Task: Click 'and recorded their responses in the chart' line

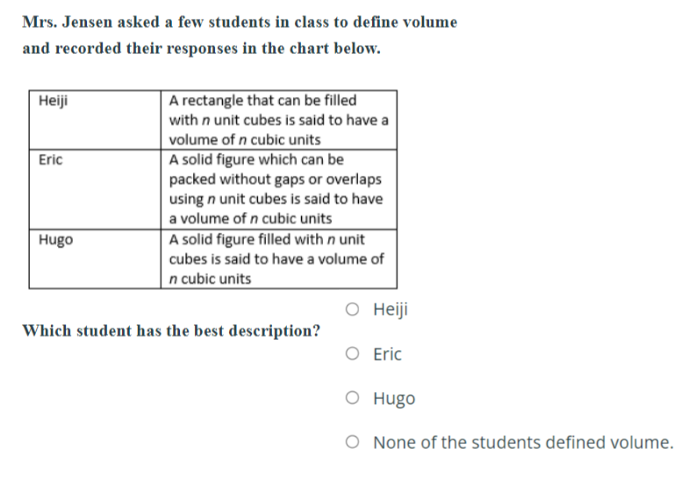Action: pos(201,48)
